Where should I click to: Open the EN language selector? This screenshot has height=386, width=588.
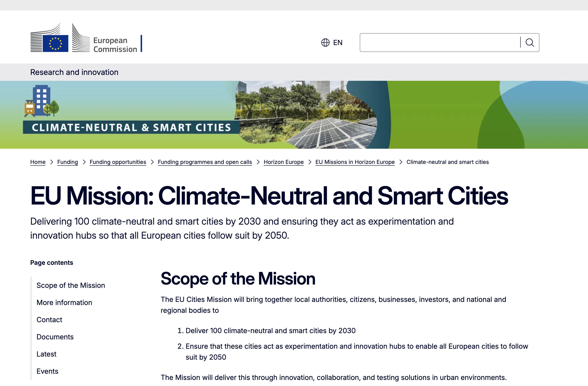[332, 43]
